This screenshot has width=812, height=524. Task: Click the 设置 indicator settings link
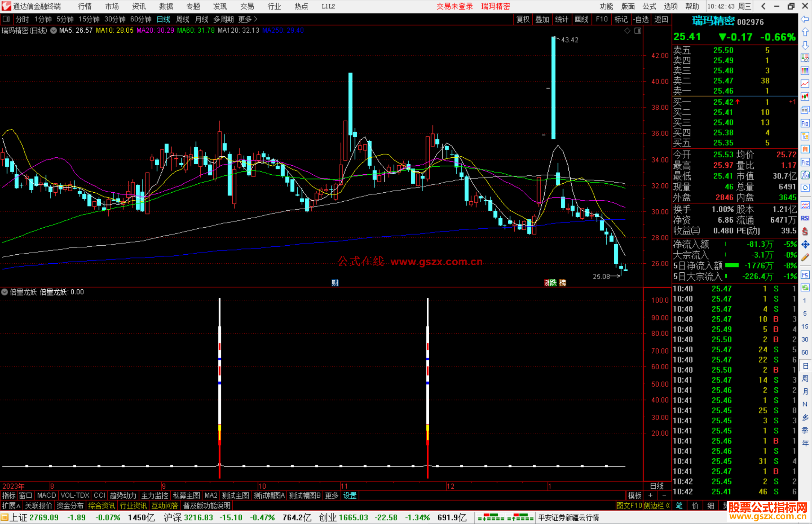[x=350, y=495]
